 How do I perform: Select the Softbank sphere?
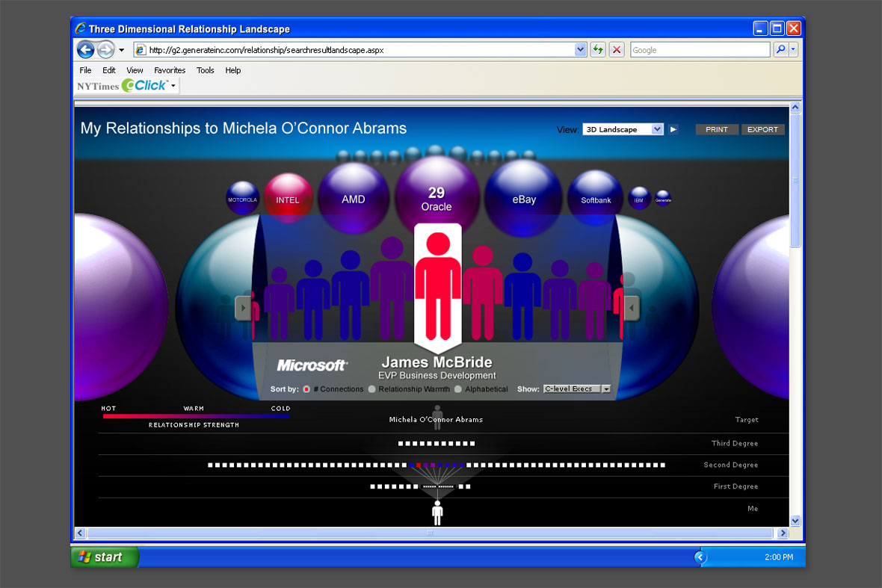click(x=596, y=198)
